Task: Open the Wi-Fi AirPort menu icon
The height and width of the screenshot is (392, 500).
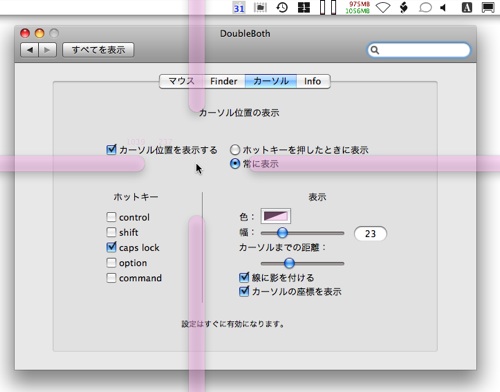Action: (x=383, y=7)
